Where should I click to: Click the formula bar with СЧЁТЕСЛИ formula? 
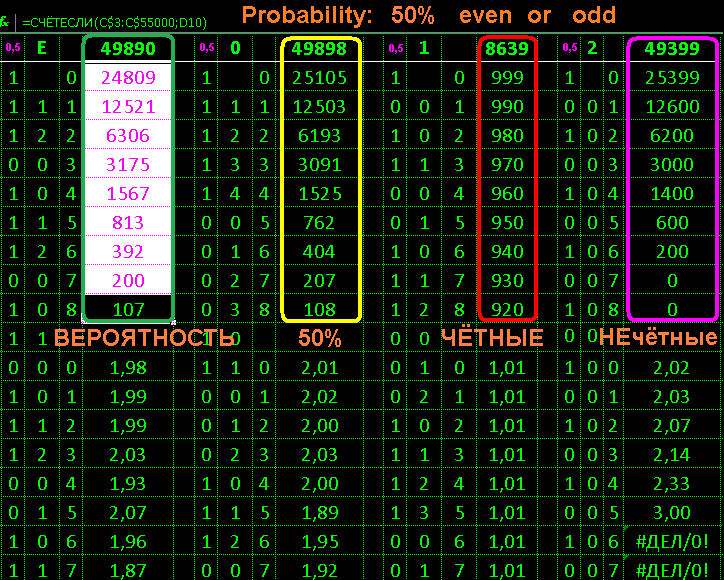point(120,15)
